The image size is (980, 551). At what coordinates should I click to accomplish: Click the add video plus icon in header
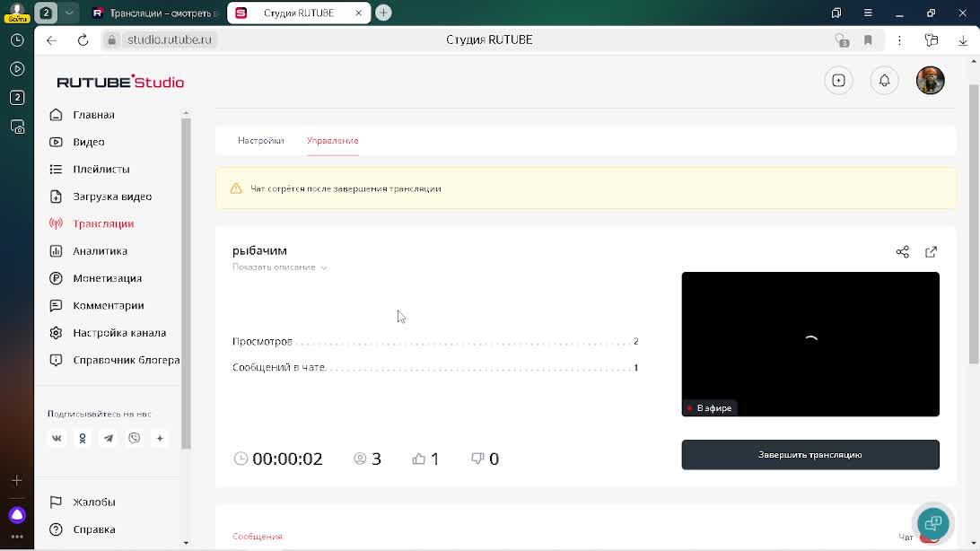point(838,81)
